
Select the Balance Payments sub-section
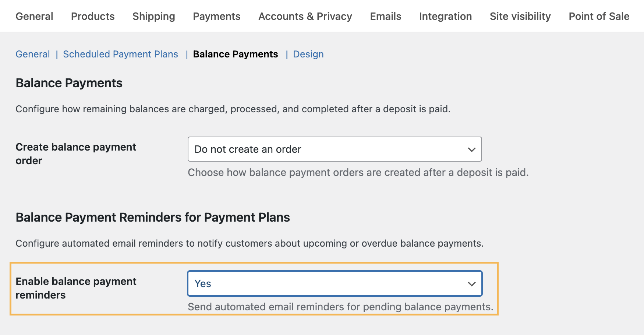[236, 54]
